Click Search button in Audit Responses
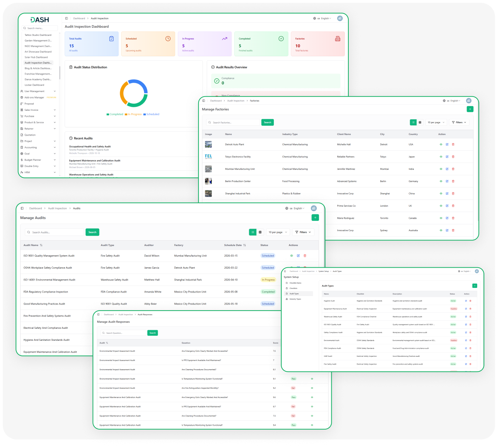500x448 pixels. [153, 333]
